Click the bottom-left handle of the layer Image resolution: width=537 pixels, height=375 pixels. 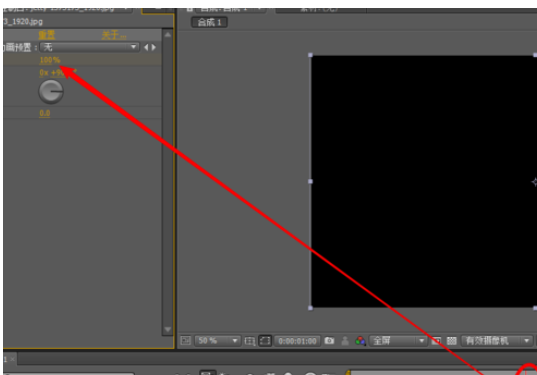click(x=310, y=308)
